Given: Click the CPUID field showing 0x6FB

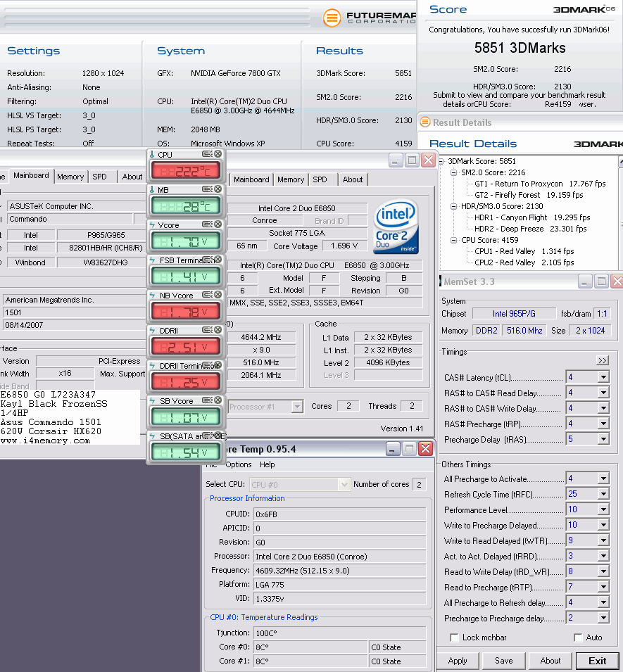Looking at the screenshot, I should [339, 514].
